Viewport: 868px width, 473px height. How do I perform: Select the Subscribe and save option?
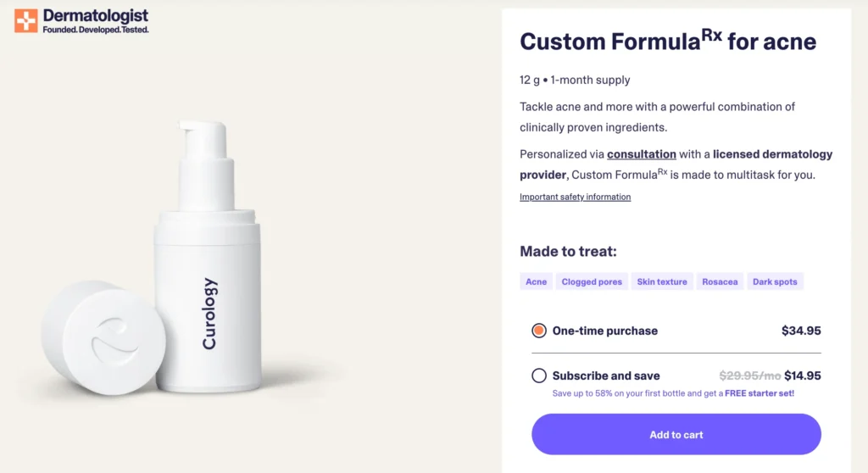[x=539, y=376]
